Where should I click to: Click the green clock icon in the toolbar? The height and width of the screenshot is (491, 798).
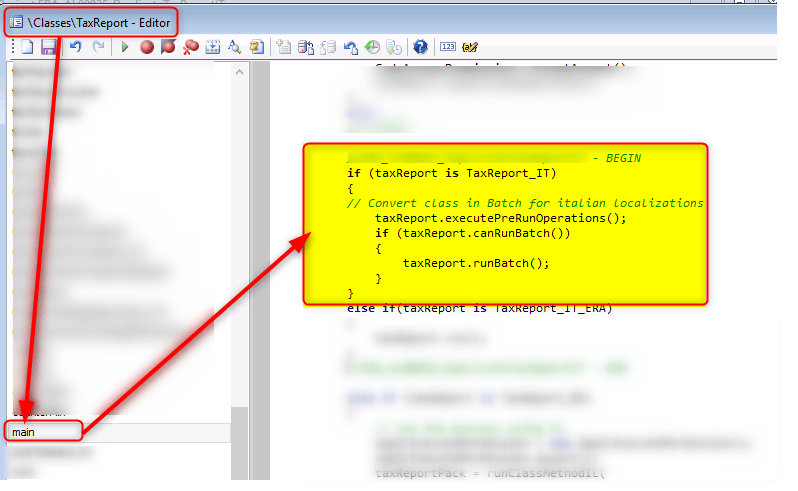point(372,47)
